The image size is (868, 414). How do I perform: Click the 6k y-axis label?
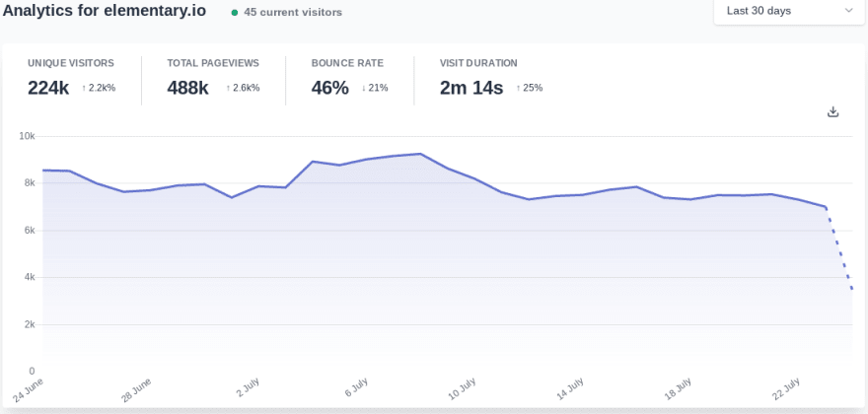29,231
